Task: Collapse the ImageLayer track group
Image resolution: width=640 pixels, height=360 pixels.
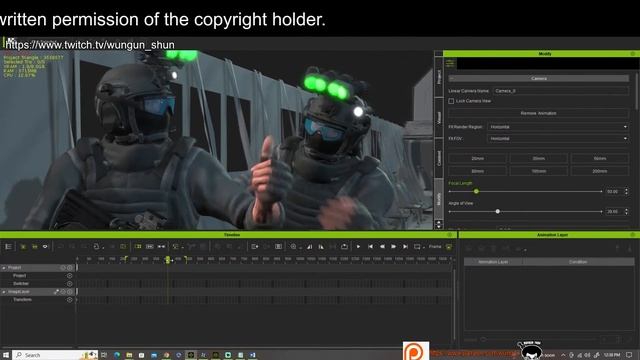Action: click(4, 292)
